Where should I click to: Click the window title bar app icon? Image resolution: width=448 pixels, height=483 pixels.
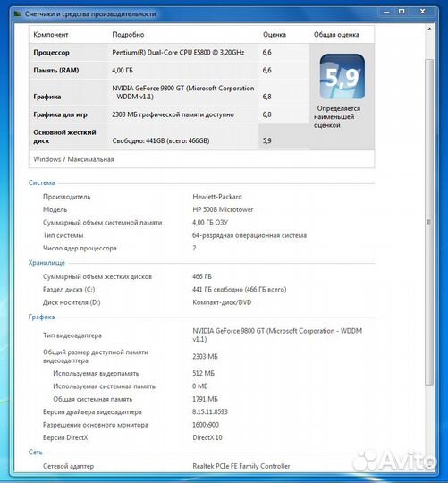click(x=18, y=13)
